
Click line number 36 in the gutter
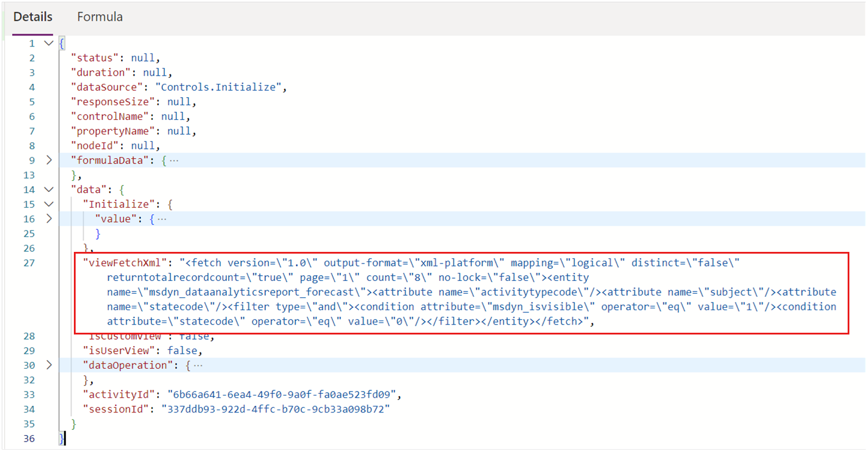pyautogui.click(x=29, y=438)
